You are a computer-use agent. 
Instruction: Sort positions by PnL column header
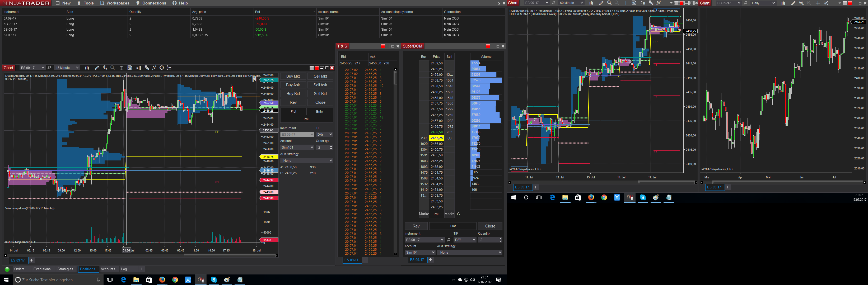tap(284, 12)
